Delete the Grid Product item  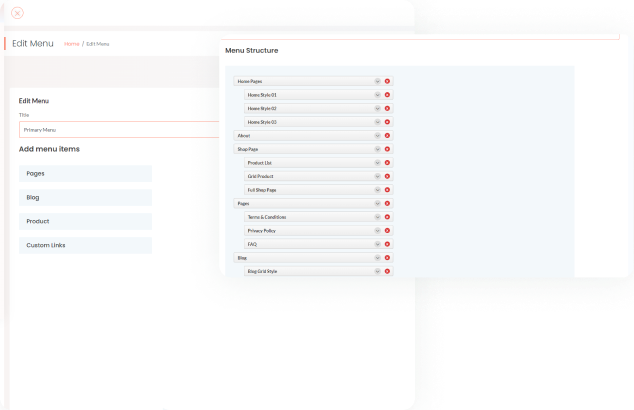(x=387, y=176)
